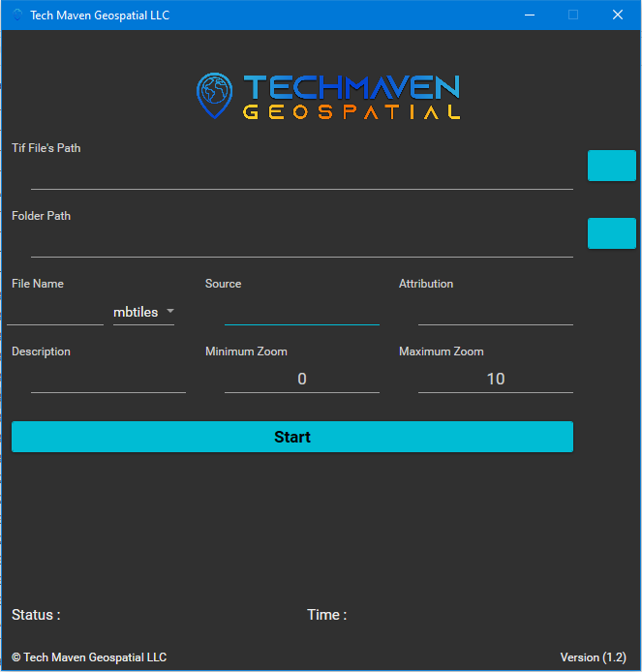This screenshot has height=672, width=642.
Task: Click the Tech Maven app icon in title bar
Action: click(x=17, y=15)
